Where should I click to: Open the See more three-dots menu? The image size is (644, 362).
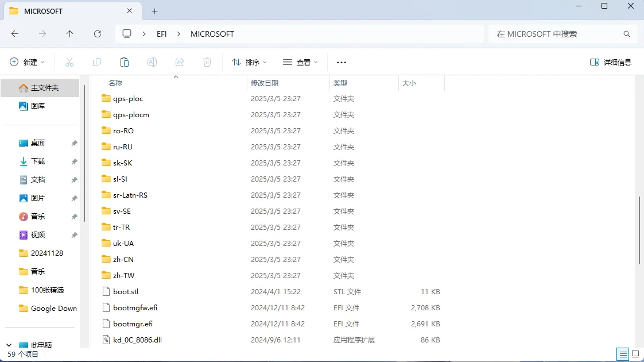click(342, 62)
